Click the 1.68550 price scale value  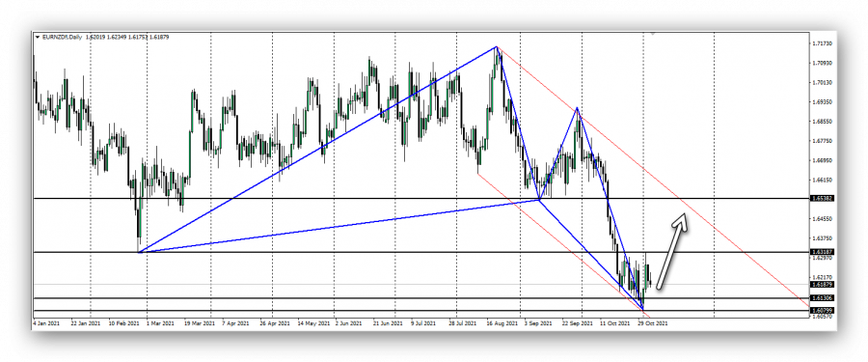(x=823, y=122)
